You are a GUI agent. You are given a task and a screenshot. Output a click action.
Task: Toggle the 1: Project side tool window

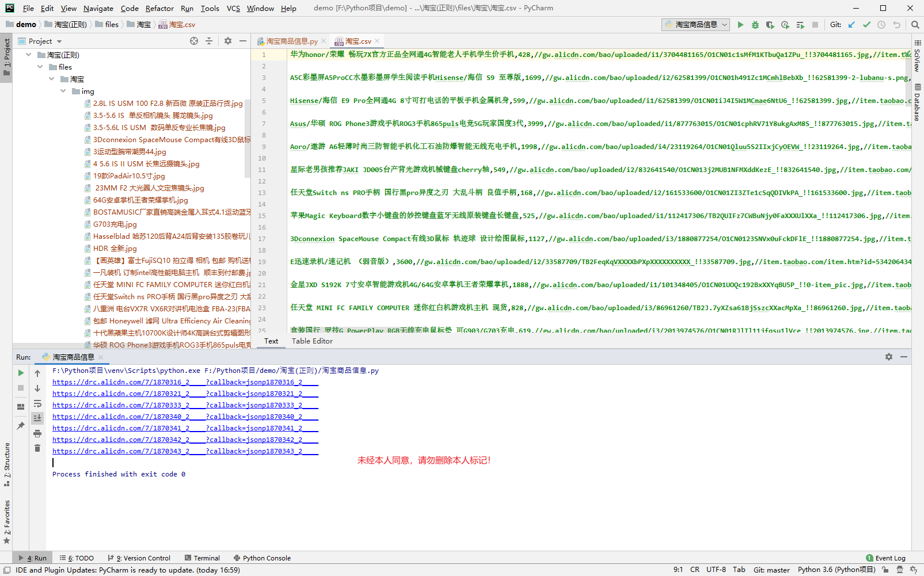point(6,58)
